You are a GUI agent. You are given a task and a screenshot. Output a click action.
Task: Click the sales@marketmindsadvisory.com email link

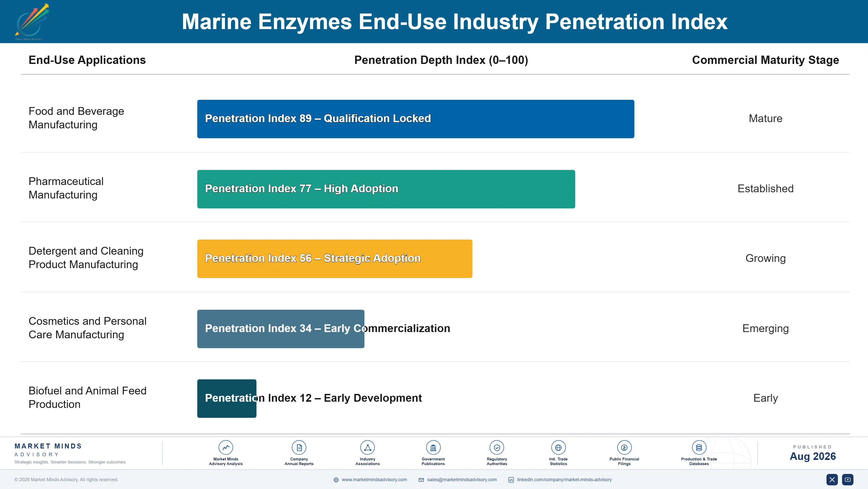point(462,480)
